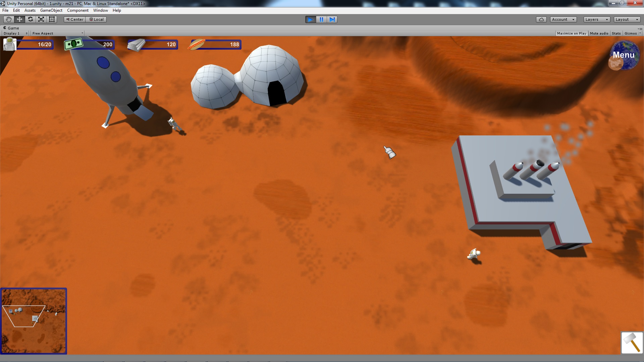Minimize the Unity window
Viewport: 644px width, 362px height.
click(613, 3)
